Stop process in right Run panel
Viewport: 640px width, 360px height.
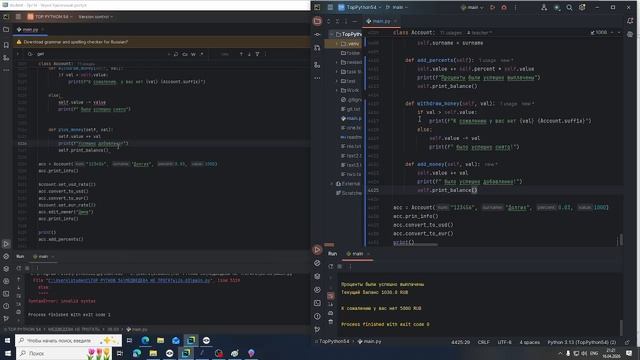point(340,267)
